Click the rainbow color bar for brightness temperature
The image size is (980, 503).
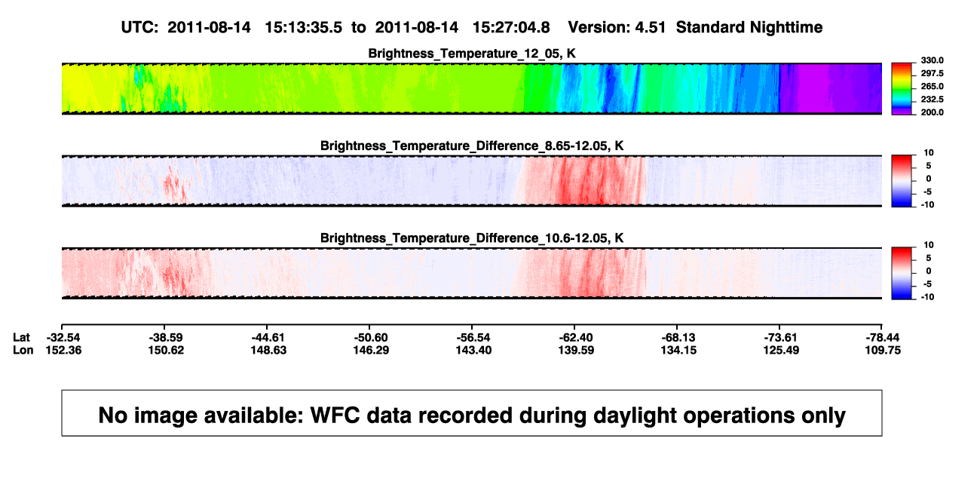[x=902, y=88]
